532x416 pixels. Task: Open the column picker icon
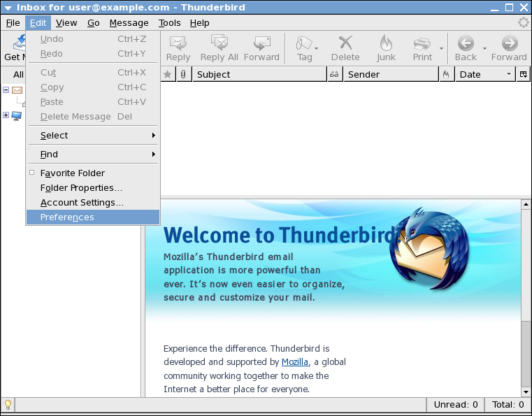pyautogui.click(x=523, y=74)
